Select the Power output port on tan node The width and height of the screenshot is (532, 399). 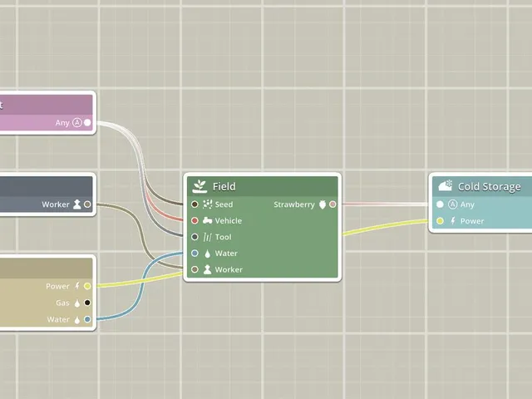(x=87, y=286)
